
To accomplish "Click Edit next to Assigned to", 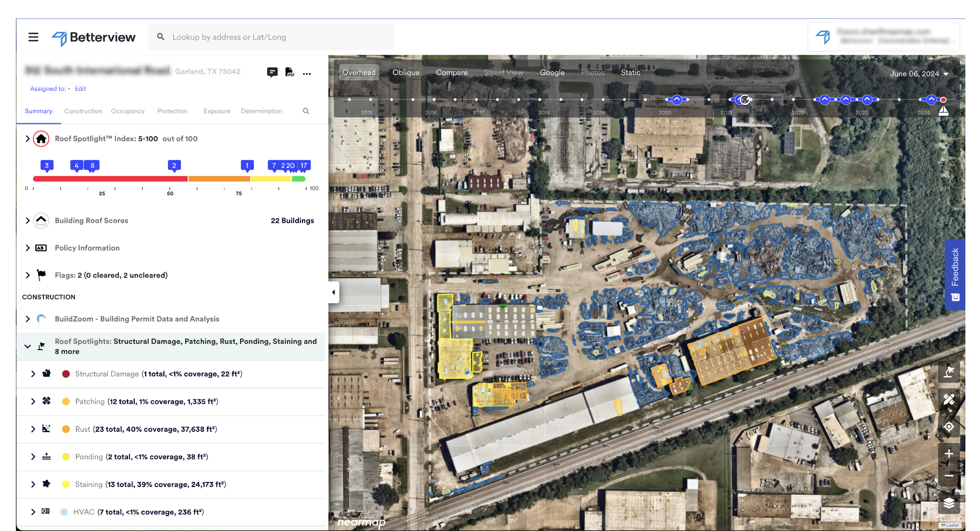I will 80,88.
